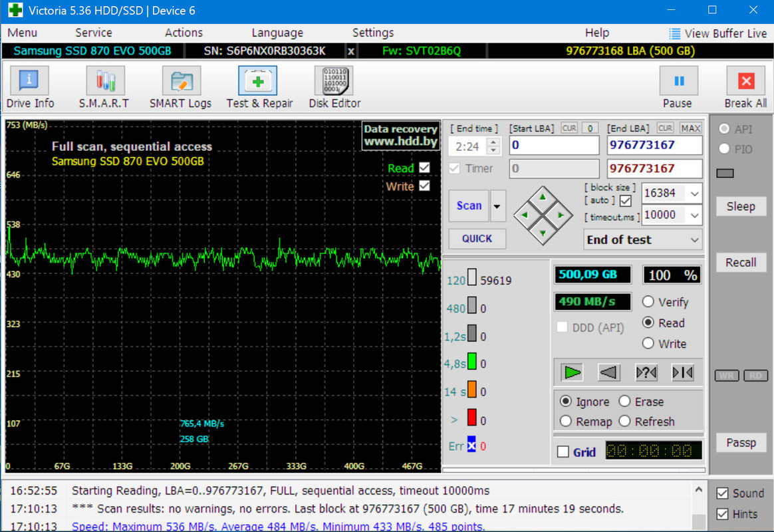Open the Settings menu
The height and width of the screenshot is (532, 774).
click(373, 33)
